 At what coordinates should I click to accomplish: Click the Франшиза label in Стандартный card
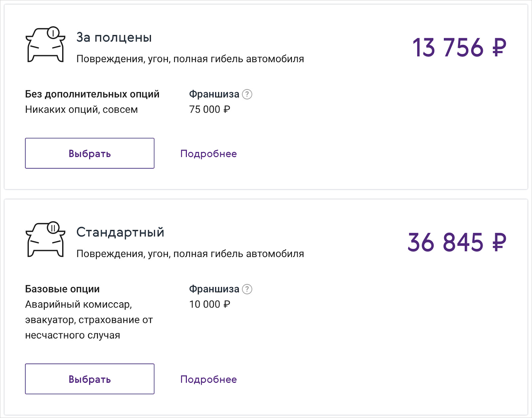click(x=214, y=289)
